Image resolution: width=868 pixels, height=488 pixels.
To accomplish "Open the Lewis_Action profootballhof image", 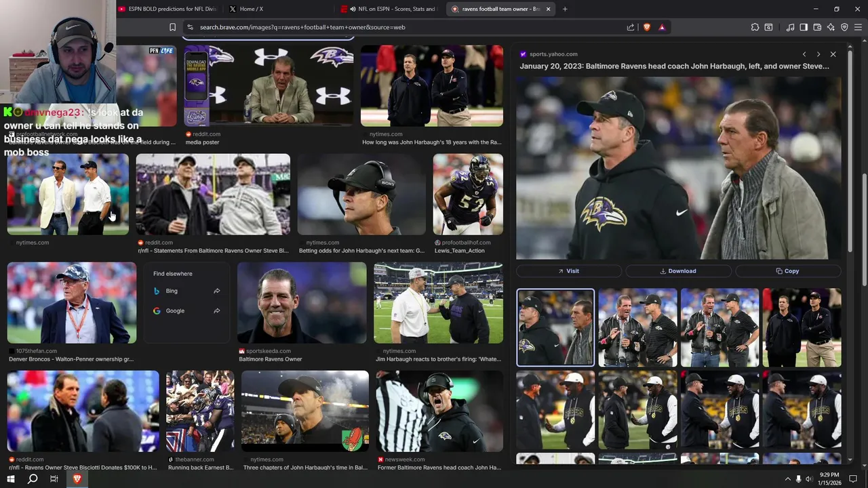I will point(468,195).
